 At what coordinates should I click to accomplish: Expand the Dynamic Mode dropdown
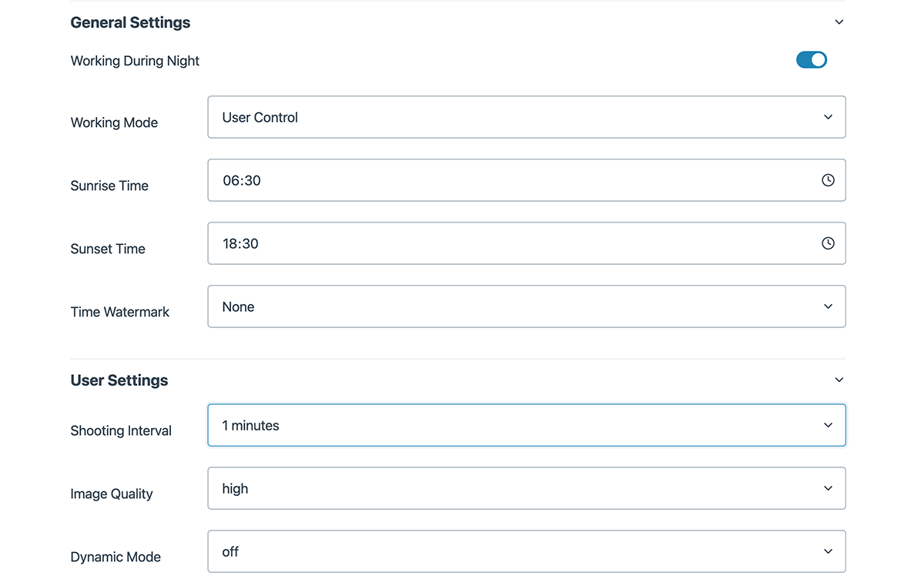(526, 551)
